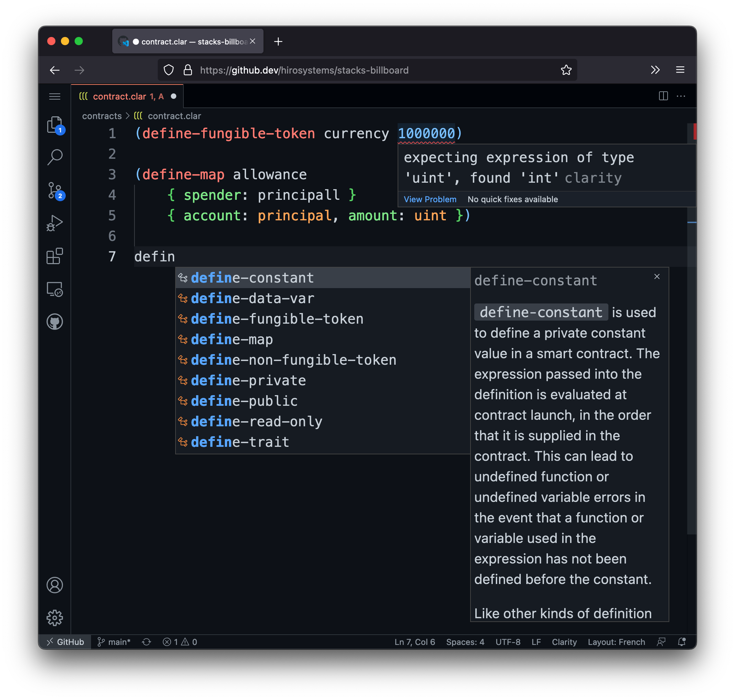Click the Accounts icon
Screen dimensions: 735x700
point(54,585)
